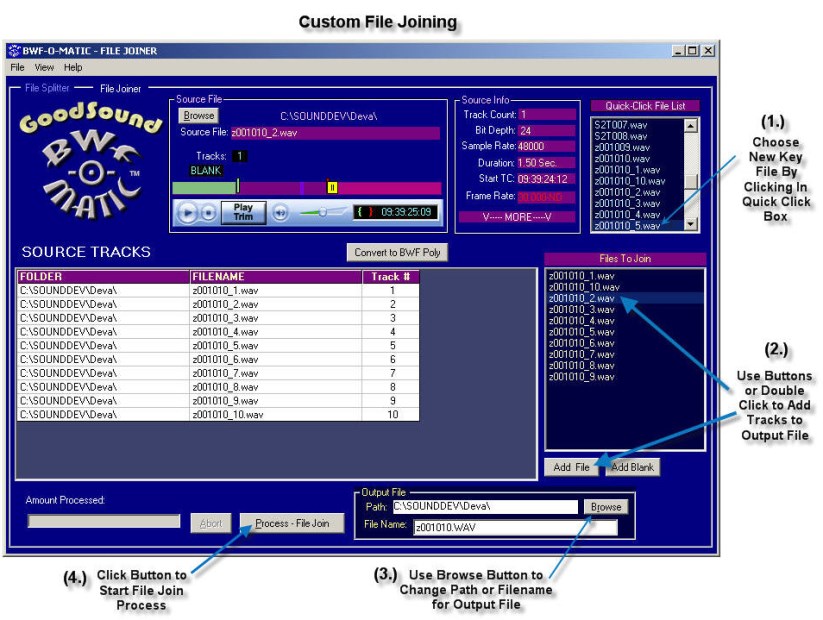
Task: Open the Help menu
Action: click(x=73, y=67)
